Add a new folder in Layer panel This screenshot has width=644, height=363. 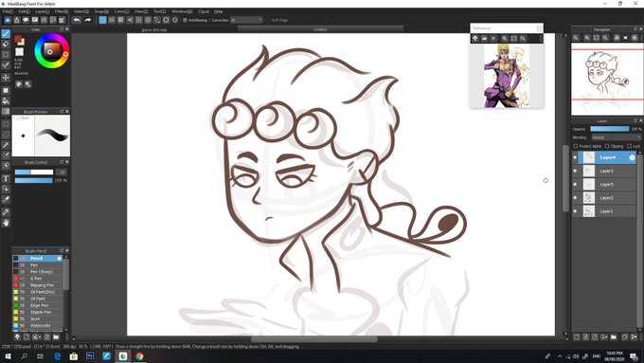click(x=613, y=336)
